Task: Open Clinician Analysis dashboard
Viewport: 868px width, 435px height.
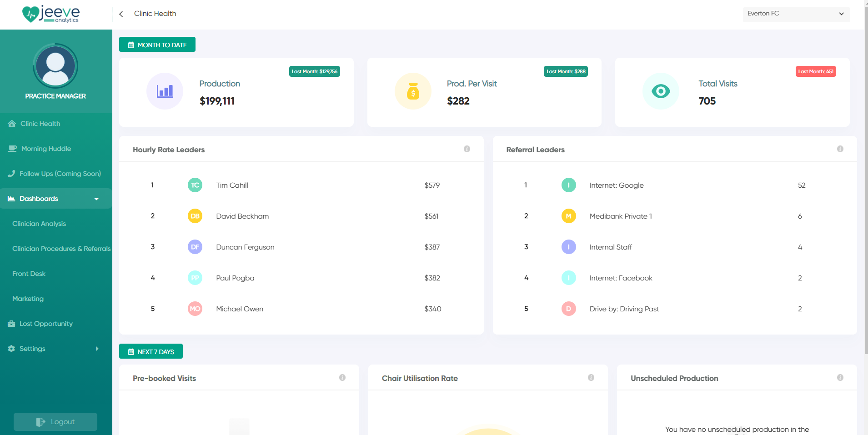Action: (39, 224)
